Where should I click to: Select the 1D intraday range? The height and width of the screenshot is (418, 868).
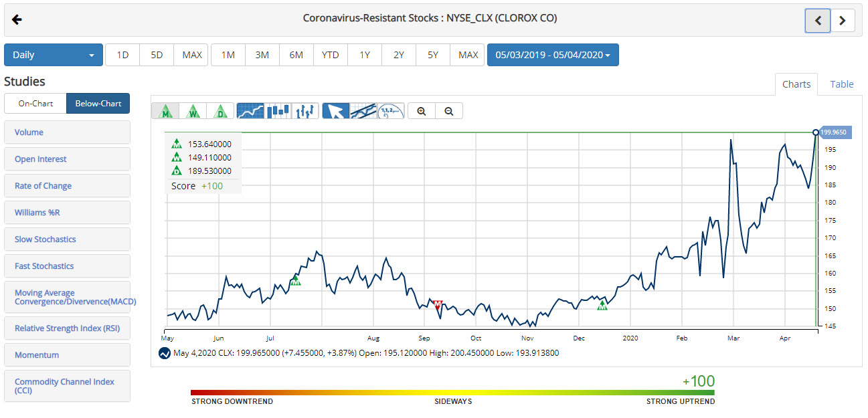[122, 55]
